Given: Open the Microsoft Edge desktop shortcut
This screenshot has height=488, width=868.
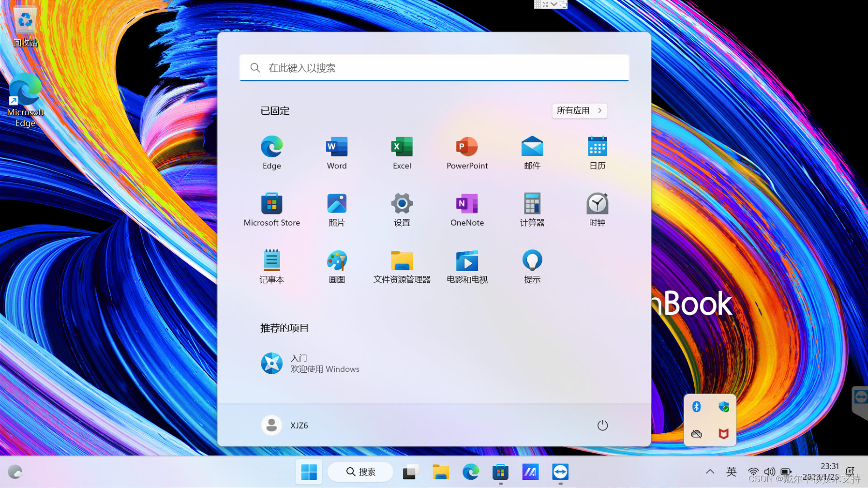Looking at the screenshot, I should pos(25,100).
